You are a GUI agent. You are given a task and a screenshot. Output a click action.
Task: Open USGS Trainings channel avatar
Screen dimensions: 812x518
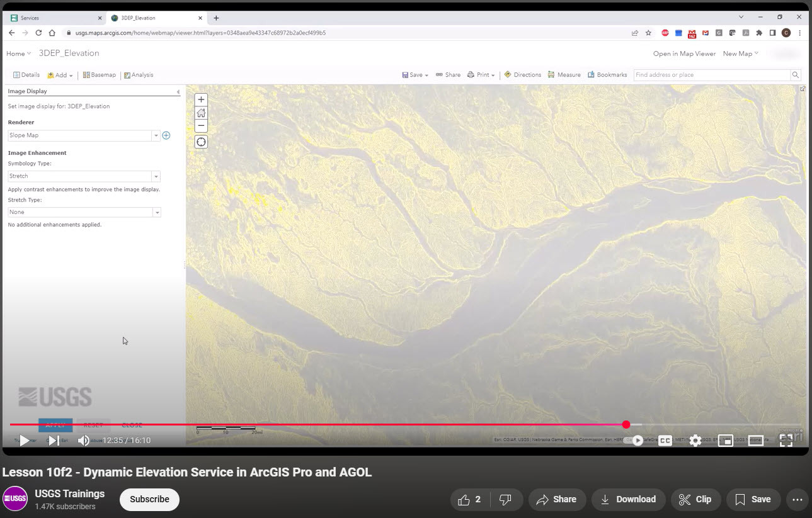tap(15, 499)
